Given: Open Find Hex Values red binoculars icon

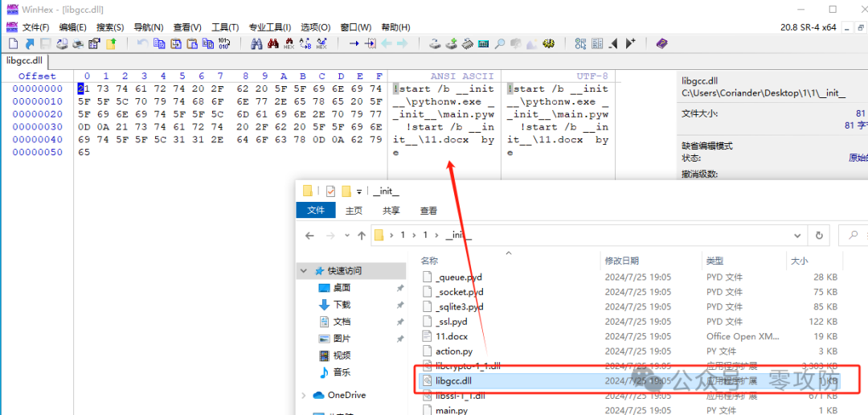Looking at the screenshot, I should tap(273, 43).
